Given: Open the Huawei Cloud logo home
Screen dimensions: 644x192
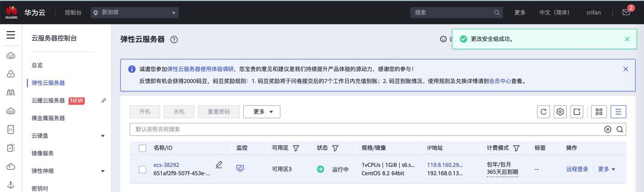Looking at the screenshot, I should tap(12, 13).
